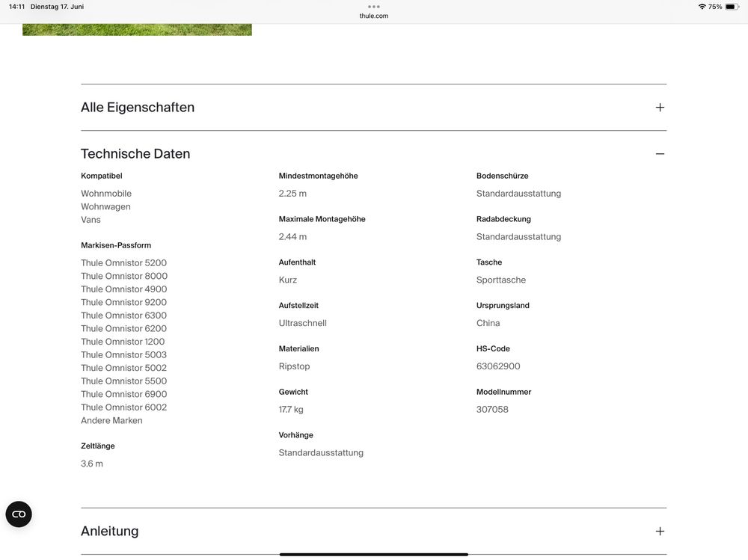Select the text Thule Omnistor 5002
The image size is (748, 560).
pos(123,368)
